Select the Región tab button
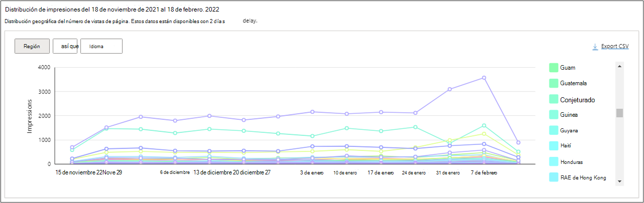The height and width of the screenshot is (203, 644). (32, 46)
